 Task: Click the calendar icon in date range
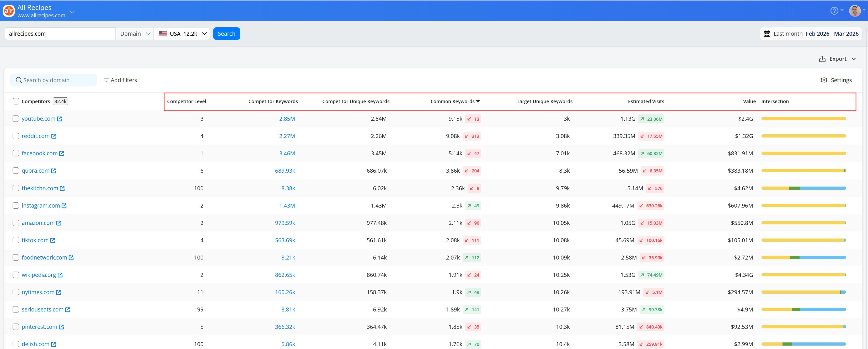tap(767, 34)
